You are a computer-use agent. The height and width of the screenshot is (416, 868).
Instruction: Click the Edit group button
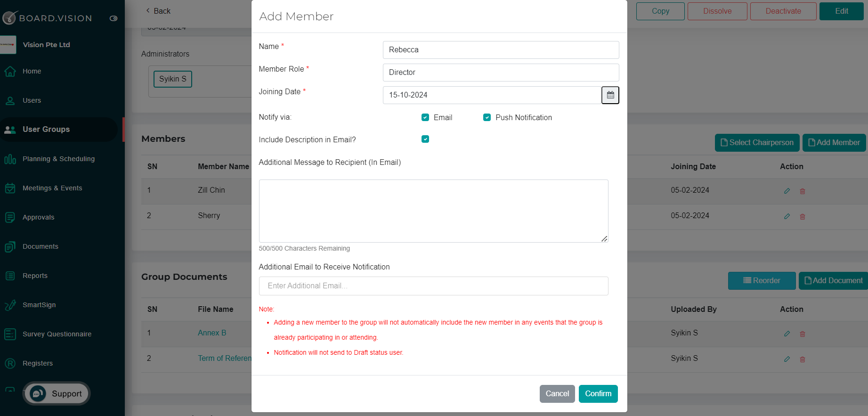842,11
